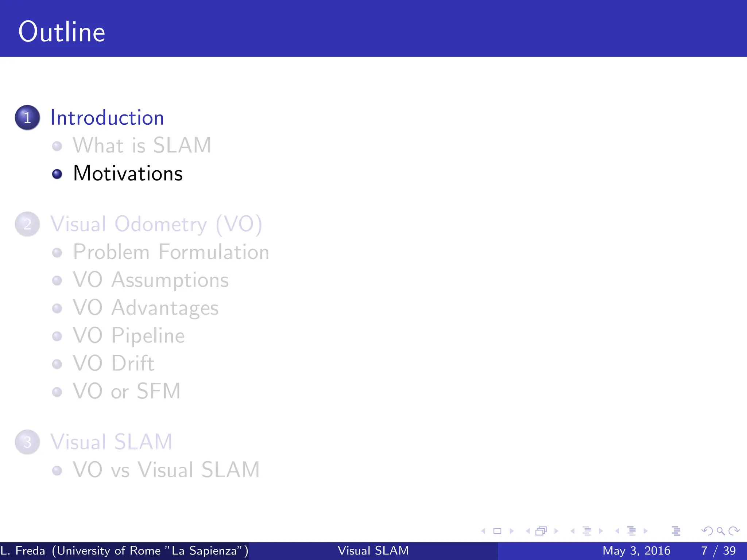
Task: Open the VO Pipeline subsection
Action: click(129, 336)
